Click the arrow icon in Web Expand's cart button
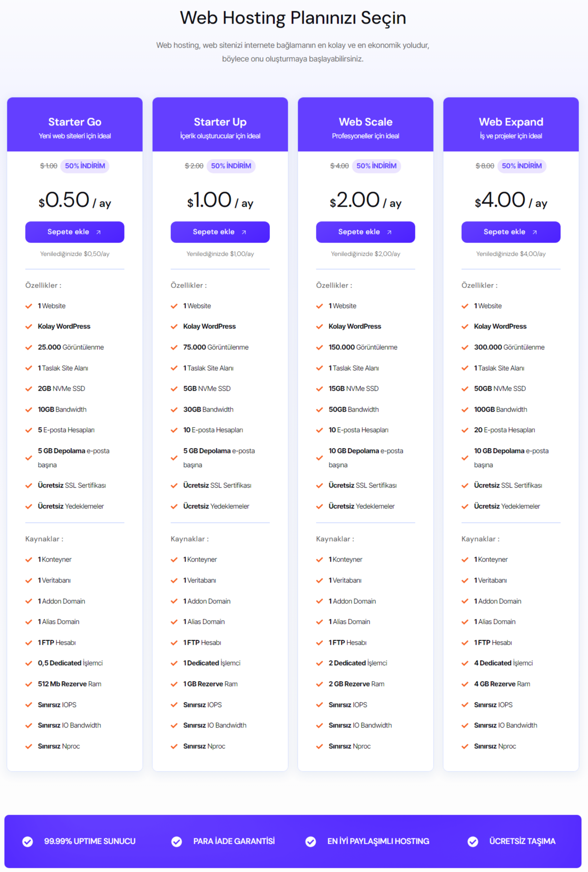 pyautogui.click(x=534, y=232)
